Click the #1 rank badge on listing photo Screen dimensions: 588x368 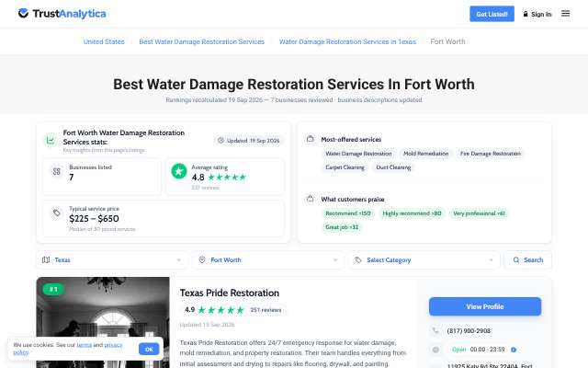click(x=53, y=289)
